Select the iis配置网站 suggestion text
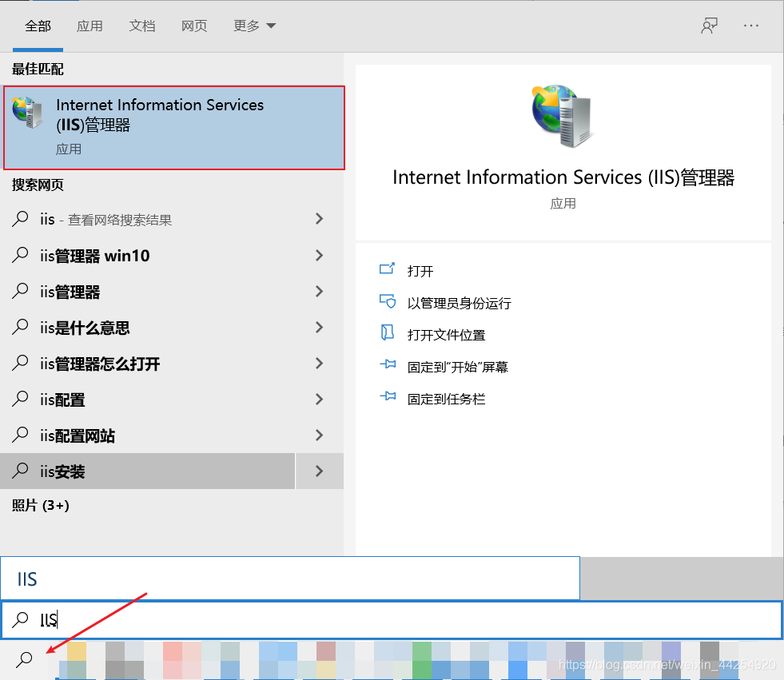The image size is (784, 680). click(x=77, y=435)
